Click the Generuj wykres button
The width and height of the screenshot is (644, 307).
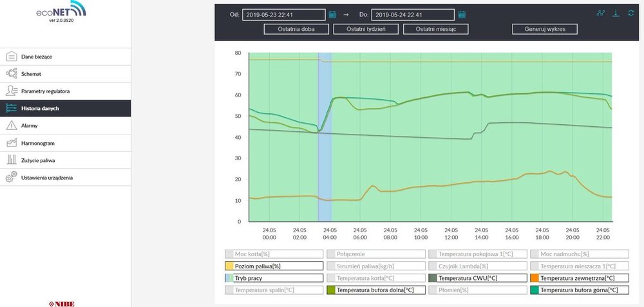click(x=545, y=29)
